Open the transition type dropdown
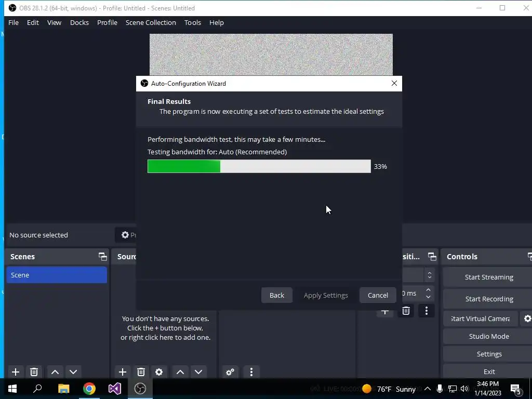The width and height of the screenshot is (532, 399). [418, 275]
